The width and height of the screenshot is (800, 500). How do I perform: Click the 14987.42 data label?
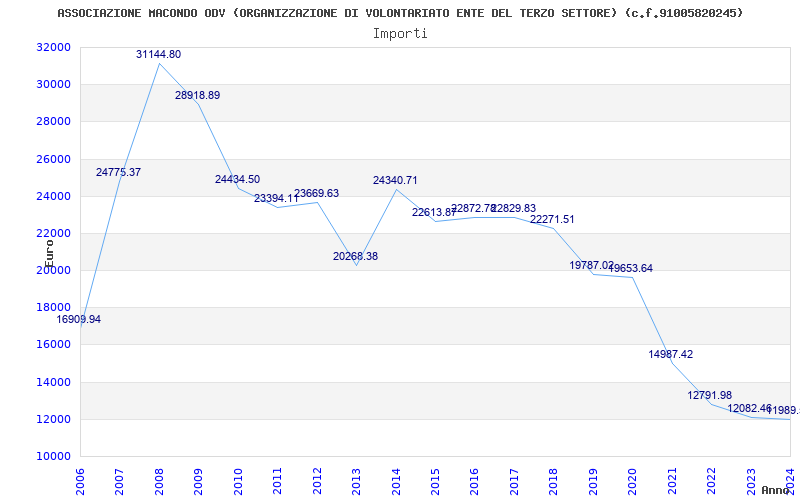tap(671, 355)
